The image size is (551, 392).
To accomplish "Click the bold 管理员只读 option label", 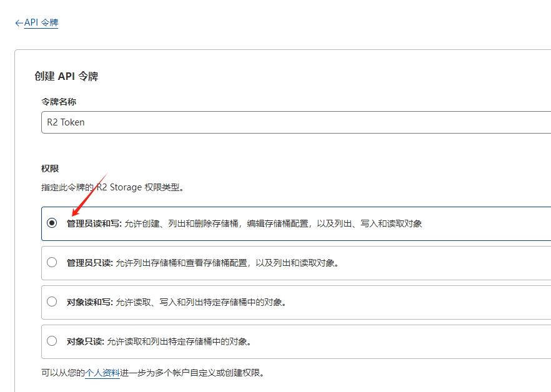I will [x=89, y=263].
